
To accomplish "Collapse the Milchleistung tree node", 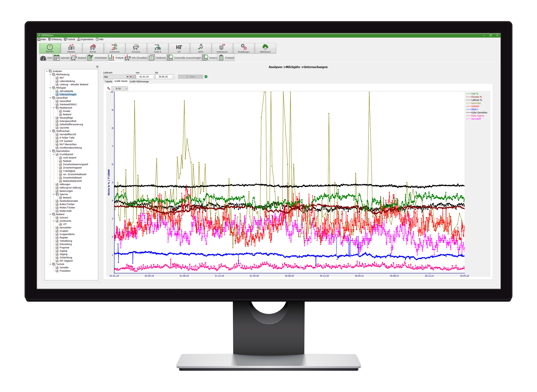I will click(x=50, y=74).
